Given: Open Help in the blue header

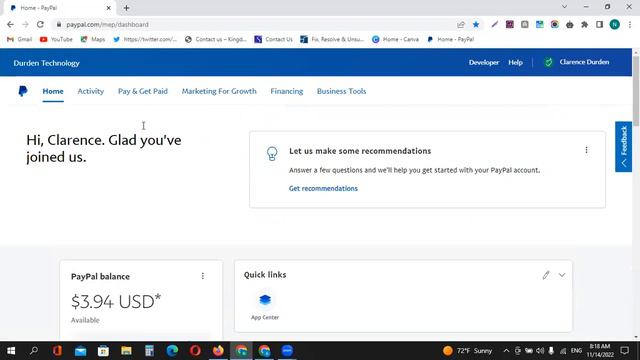Looking at the screenshot, I should 516,62.
